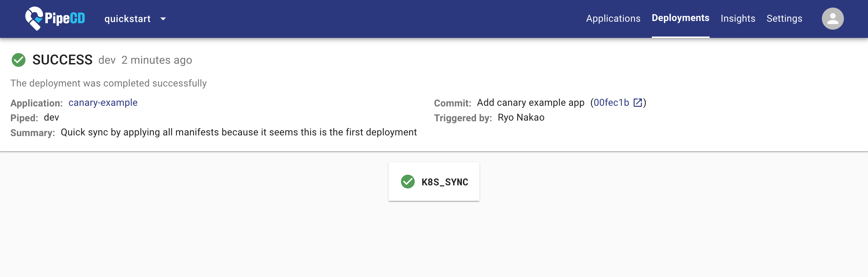The height and width of the screenshot is (277, 868).
Task: Click the deployment summary text
Action: (239, 132)
